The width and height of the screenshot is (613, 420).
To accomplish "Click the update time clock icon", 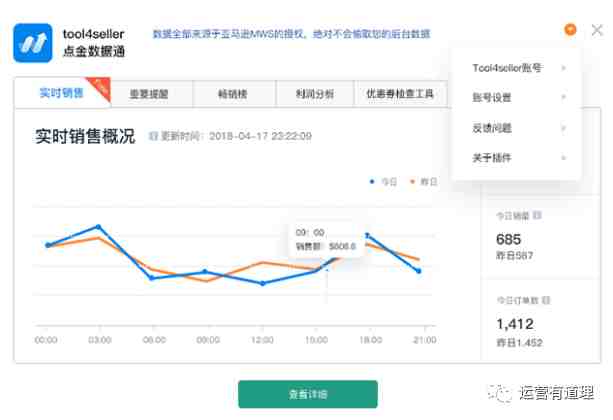I will click(x=153, y=136).
